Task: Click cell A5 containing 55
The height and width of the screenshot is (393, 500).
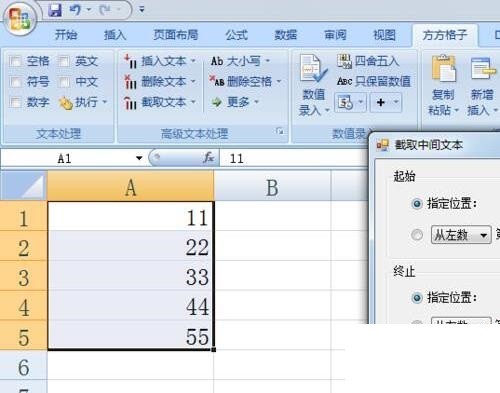Action: pyautogui.click(x=131, y=335)
